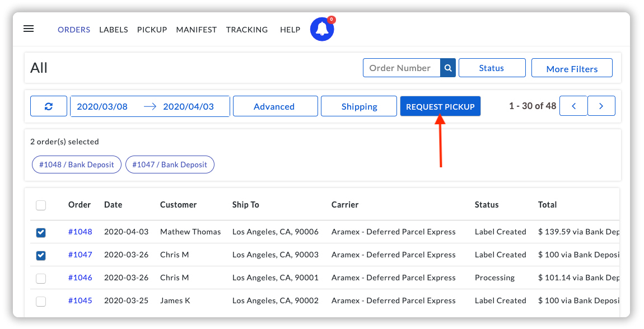Image resolution: width=644 pixels, height=329 pixels.
Task: Click customer name Mathew Thomas
Action: pos(190,232)
